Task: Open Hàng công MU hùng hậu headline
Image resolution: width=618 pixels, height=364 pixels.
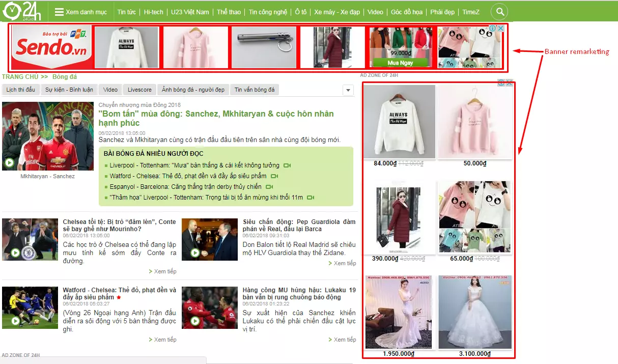Action: coord(299,293)
